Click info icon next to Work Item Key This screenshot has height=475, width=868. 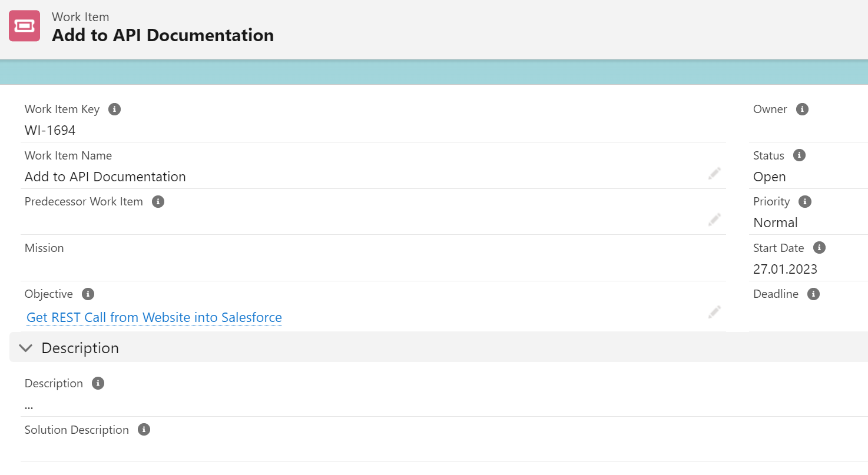click(x=115, y=109)
